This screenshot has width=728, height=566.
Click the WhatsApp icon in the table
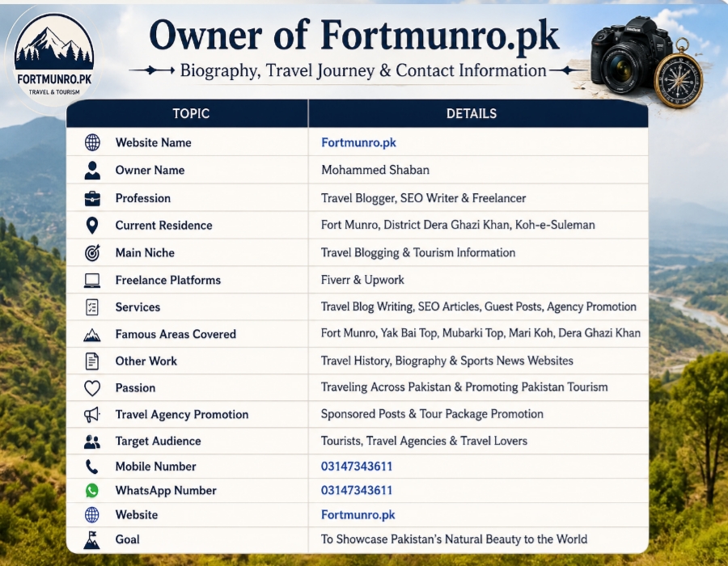(x=92, y=490)
